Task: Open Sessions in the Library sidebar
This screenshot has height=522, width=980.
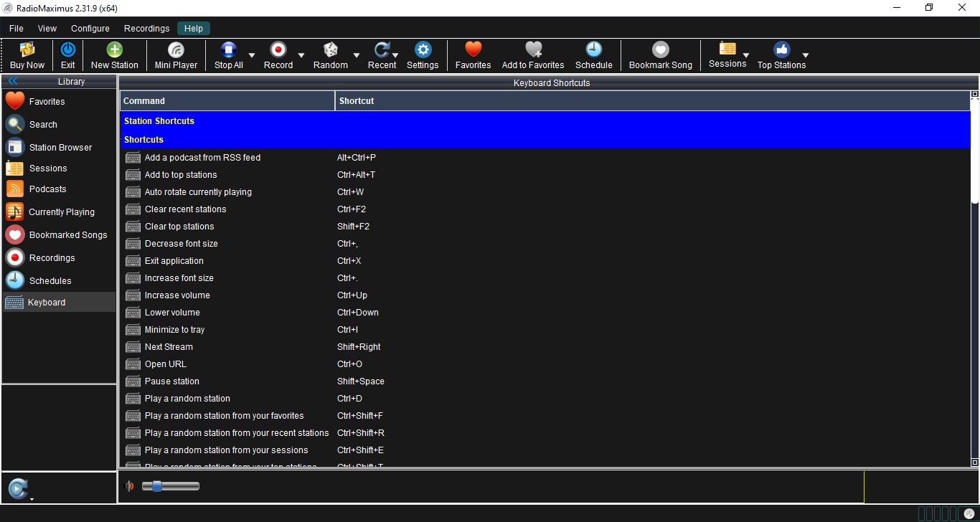Action: [x=59, y=169]
